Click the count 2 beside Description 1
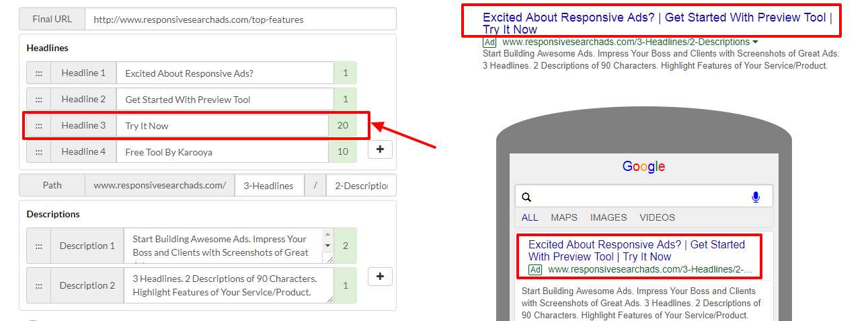Viewport: 868px width, 321px height. [346, 246]
